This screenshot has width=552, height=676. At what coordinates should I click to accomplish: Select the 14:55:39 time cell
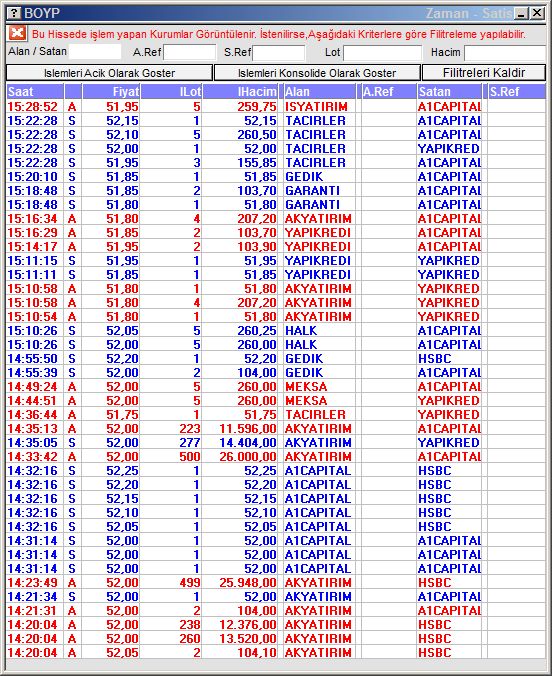33,372
